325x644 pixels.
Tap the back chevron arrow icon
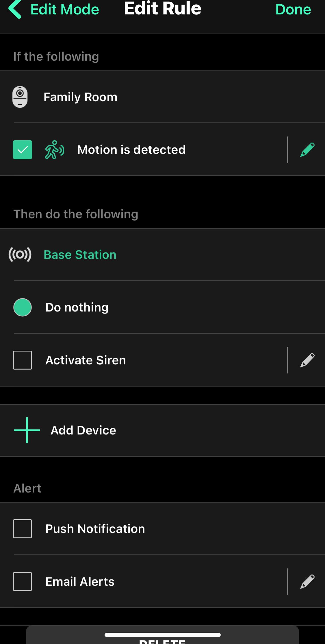coord(15,9)
